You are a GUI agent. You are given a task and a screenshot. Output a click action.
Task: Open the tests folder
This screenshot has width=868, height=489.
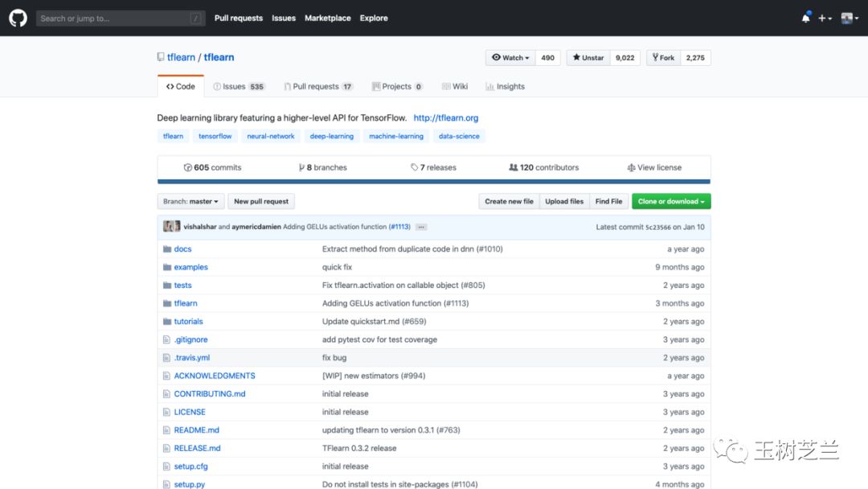(x=182, y=286)
